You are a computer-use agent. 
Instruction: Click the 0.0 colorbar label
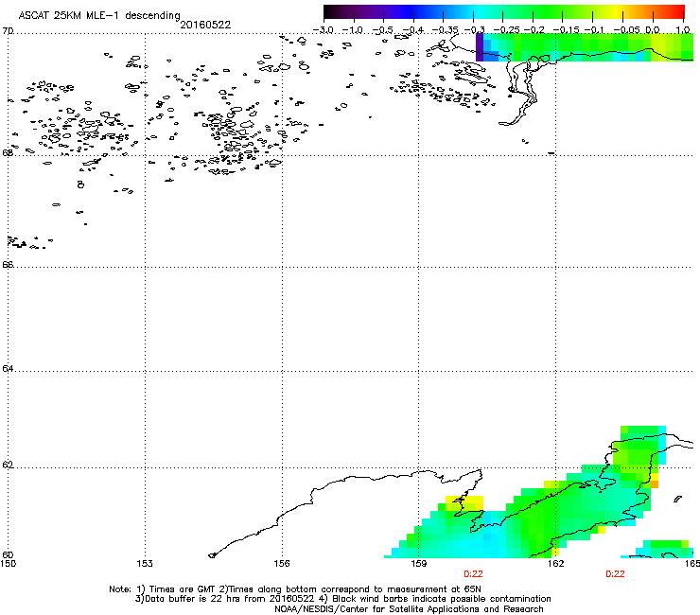[653, 30]
